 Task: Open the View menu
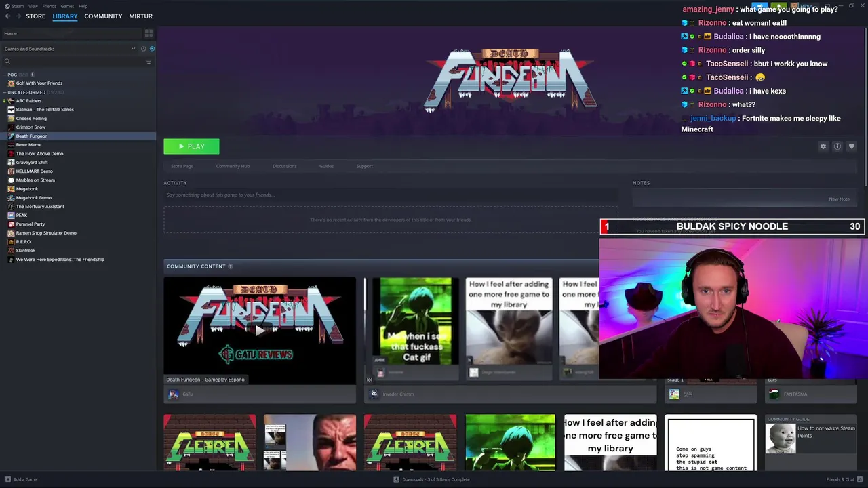click(x=33, y=6)
